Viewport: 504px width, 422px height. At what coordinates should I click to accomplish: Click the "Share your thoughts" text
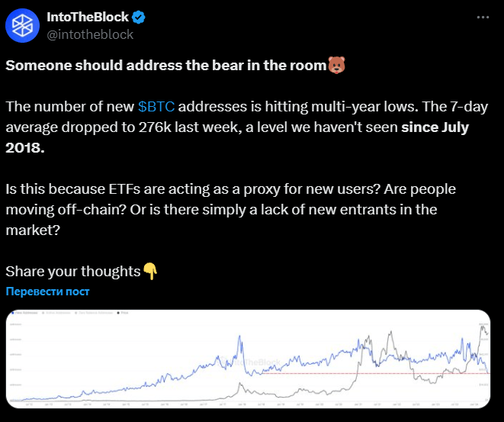point(73,271)
